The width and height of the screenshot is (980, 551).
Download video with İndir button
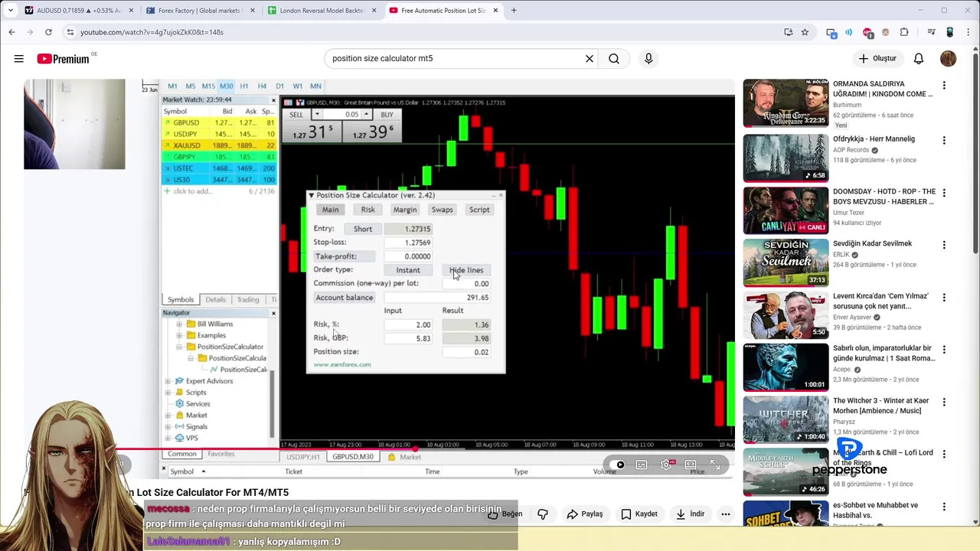click(x=690, y=514)
